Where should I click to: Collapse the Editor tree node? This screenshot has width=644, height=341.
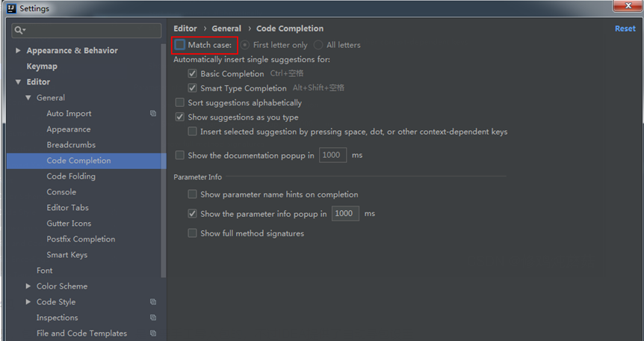click(18, 82)
